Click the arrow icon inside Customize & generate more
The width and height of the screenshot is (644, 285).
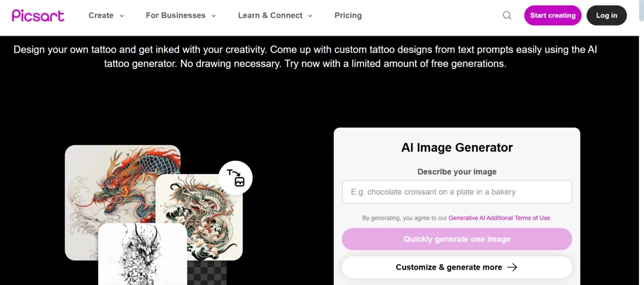tap(512, 267)
